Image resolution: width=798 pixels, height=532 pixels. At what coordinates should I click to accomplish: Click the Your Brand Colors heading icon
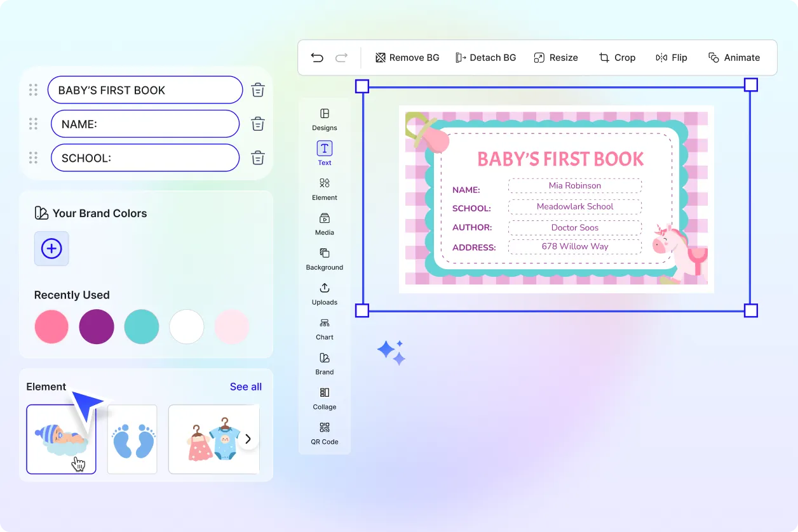pos(41,213)
